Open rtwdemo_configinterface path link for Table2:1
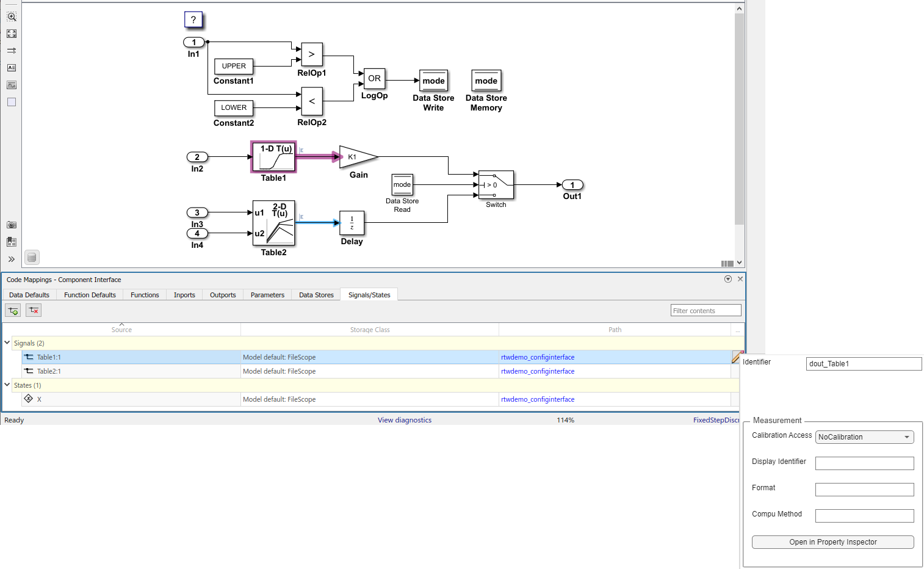 point(537,371)
